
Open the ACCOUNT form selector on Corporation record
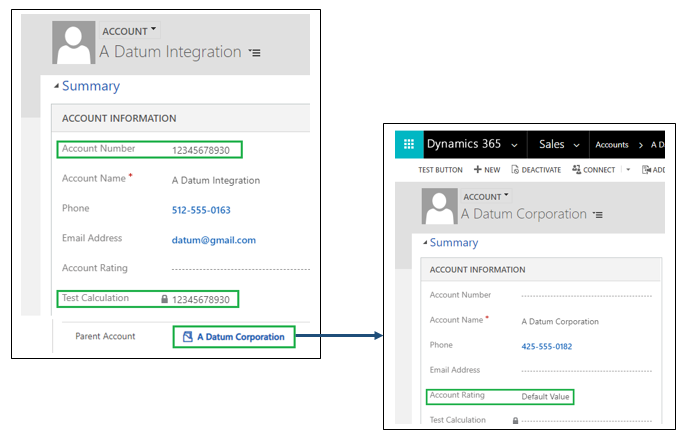(486, 197)
